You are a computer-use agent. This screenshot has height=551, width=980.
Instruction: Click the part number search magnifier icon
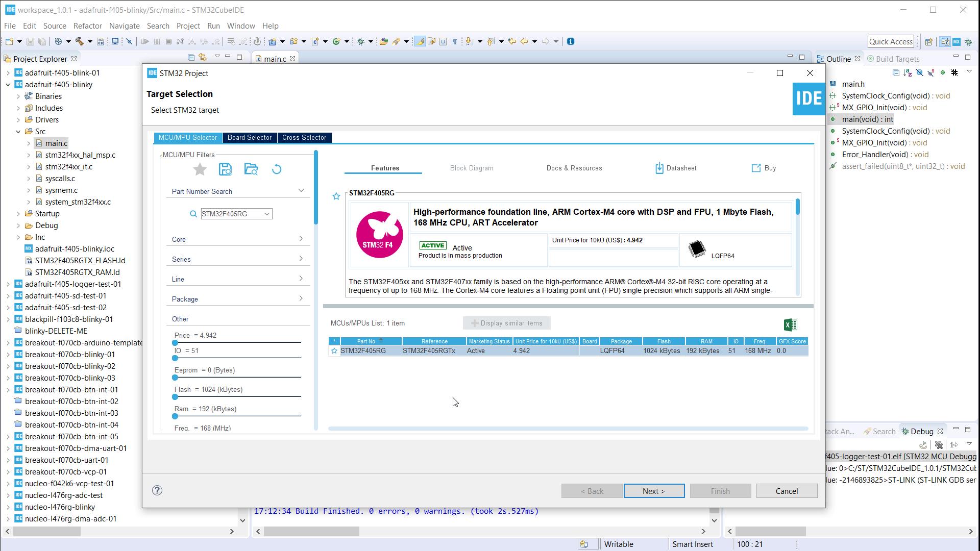(193, 214)
